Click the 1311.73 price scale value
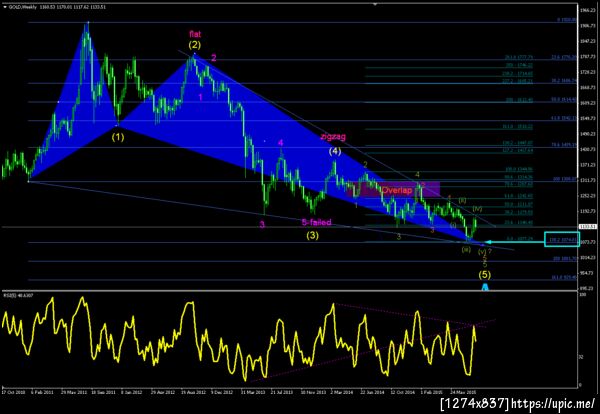Viewport: 600px width, 414px height. click(589, 180)
